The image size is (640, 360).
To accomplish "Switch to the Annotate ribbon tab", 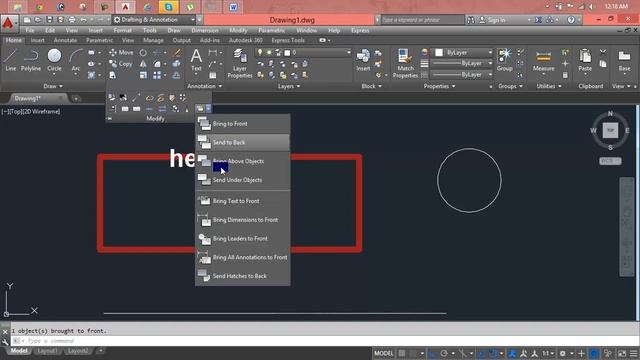I will pyautogui.click(x=65, y=40).
